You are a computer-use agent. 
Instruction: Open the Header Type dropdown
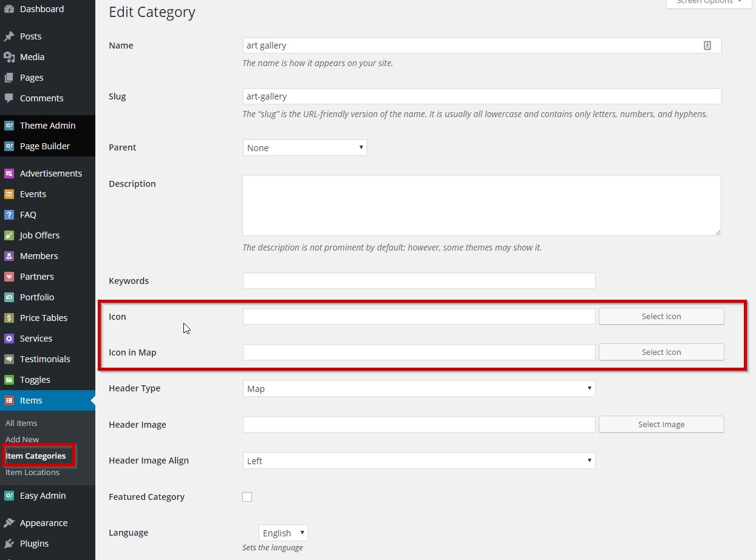tap(419, 388)
